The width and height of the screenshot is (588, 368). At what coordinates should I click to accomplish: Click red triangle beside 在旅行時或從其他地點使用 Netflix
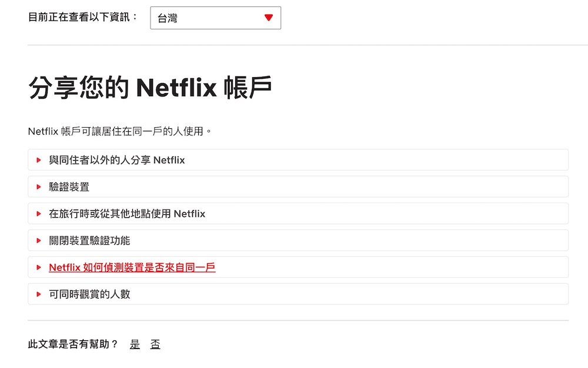point(39,214)
